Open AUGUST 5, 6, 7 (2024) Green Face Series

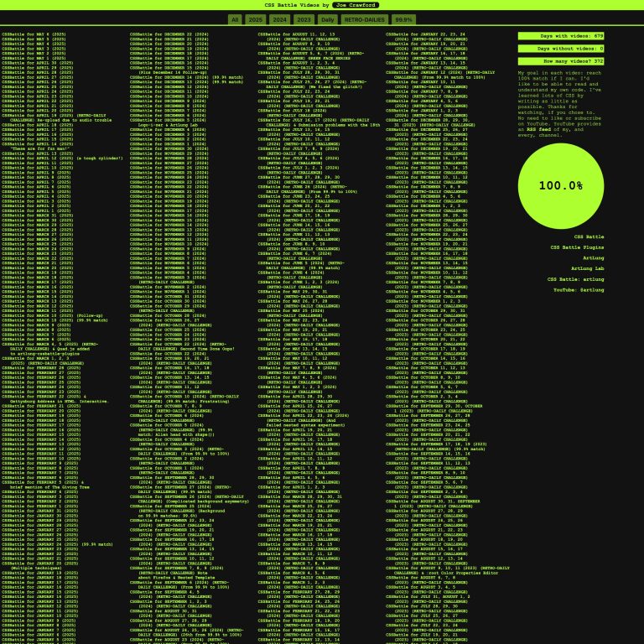click(311, 56)
